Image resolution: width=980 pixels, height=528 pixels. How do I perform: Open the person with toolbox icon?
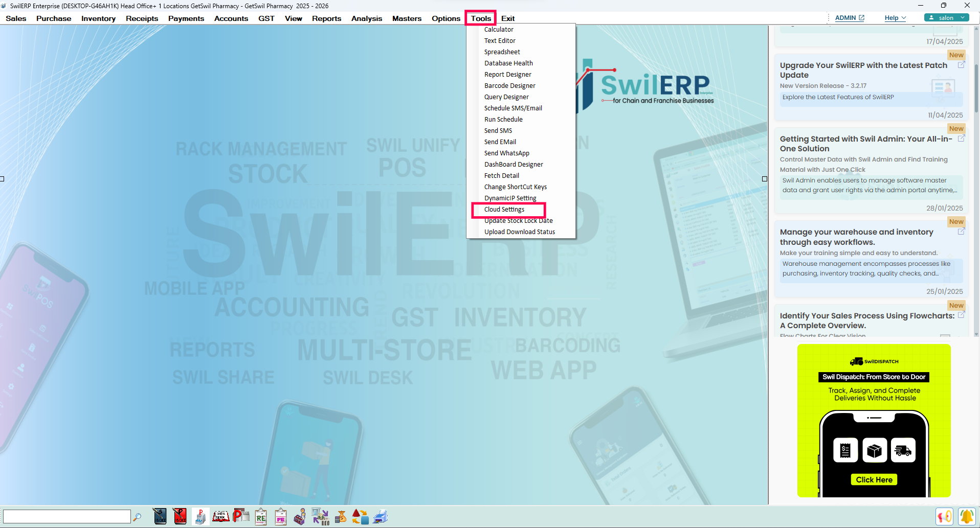[x=300, y=516]
